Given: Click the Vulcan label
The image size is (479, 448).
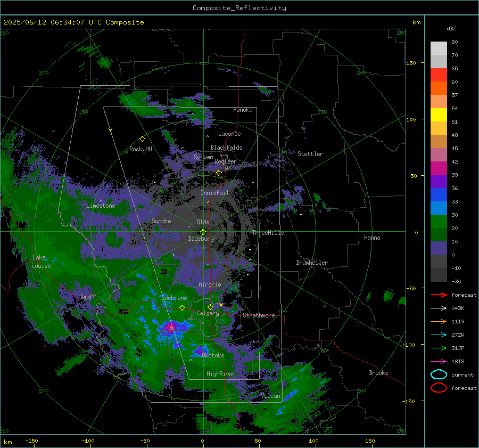Looking at the screenshot, I should pyautogui.click(x=271, y=396).
